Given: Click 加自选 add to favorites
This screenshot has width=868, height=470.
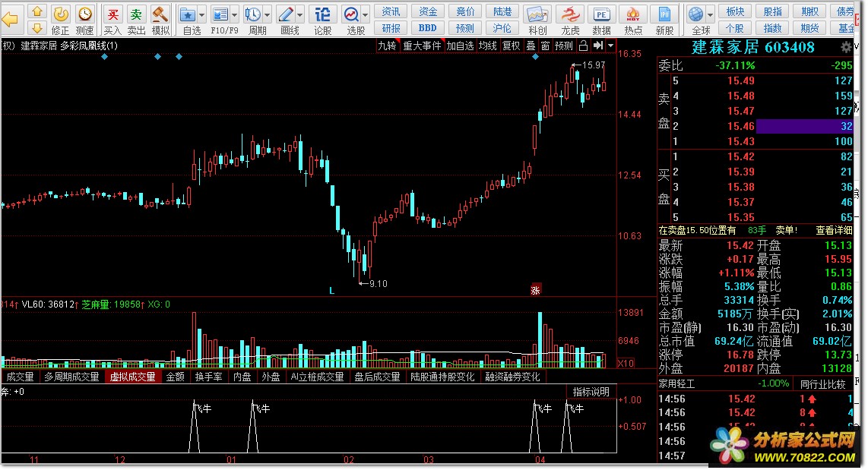Looking at the screenshot, I should [x=460, y=46].
